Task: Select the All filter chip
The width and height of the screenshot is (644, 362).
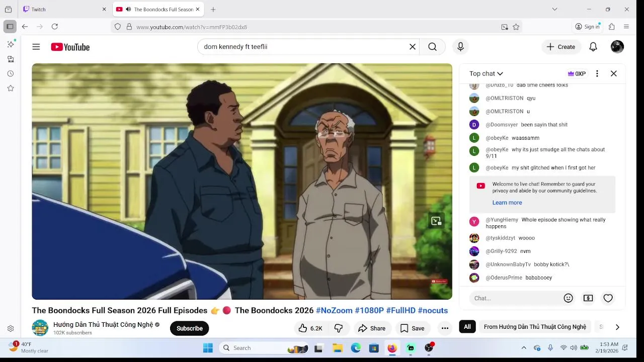Action: (x=467, y=327)
